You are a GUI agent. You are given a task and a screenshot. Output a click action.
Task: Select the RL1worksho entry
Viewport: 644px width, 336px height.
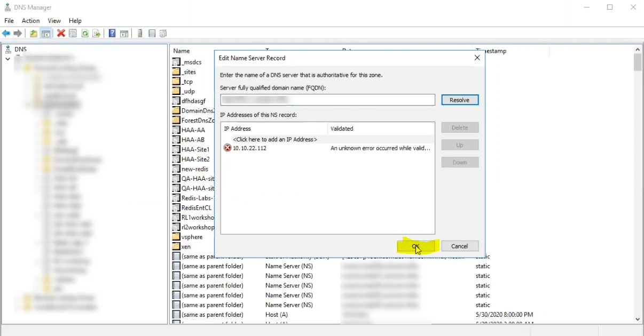tap(193, 217)
